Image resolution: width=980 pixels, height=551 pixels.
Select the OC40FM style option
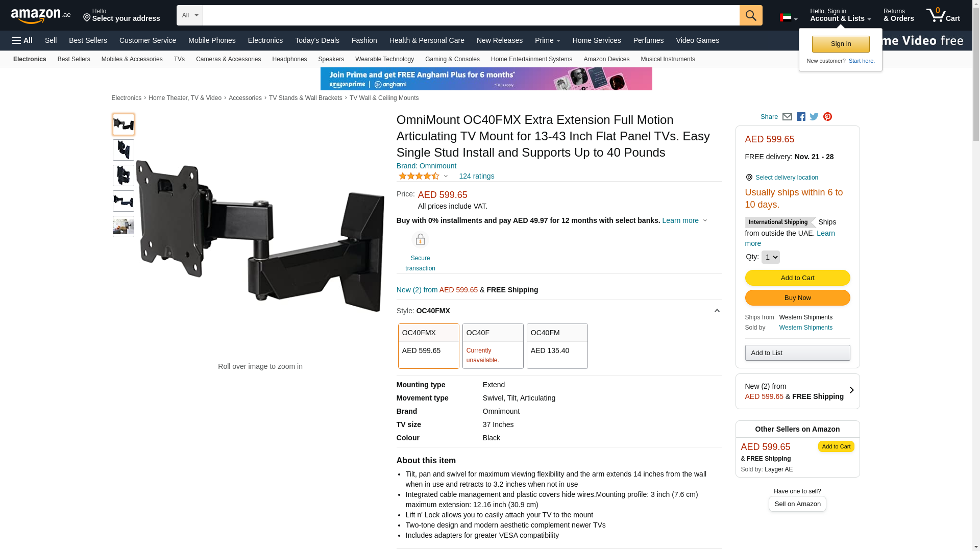pos(557,346)
